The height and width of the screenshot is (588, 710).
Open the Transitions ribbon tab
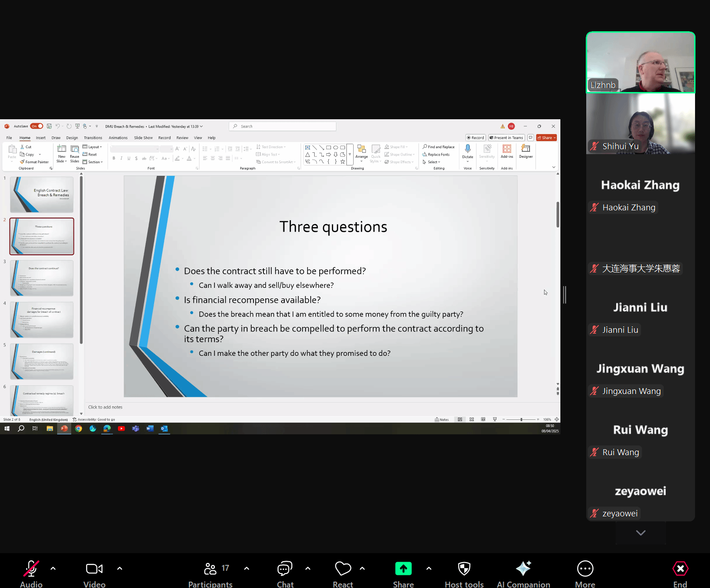pos(93,138)
